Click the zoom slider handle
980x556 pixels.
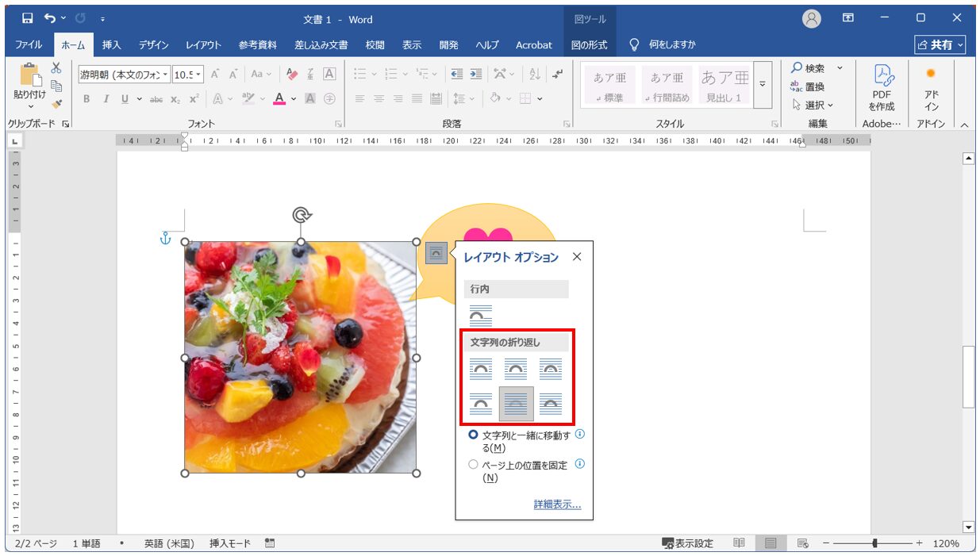coord(874,543)
